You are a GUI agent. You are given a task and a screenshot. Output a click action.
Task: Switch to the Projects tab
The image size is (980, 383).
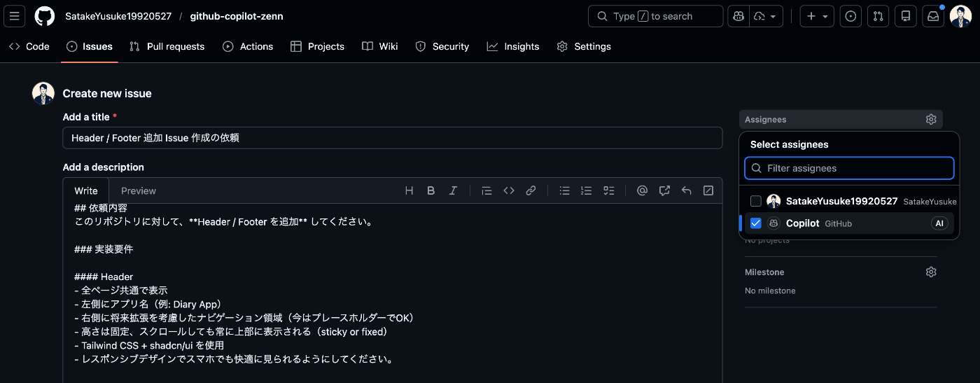tap(317, 46)
